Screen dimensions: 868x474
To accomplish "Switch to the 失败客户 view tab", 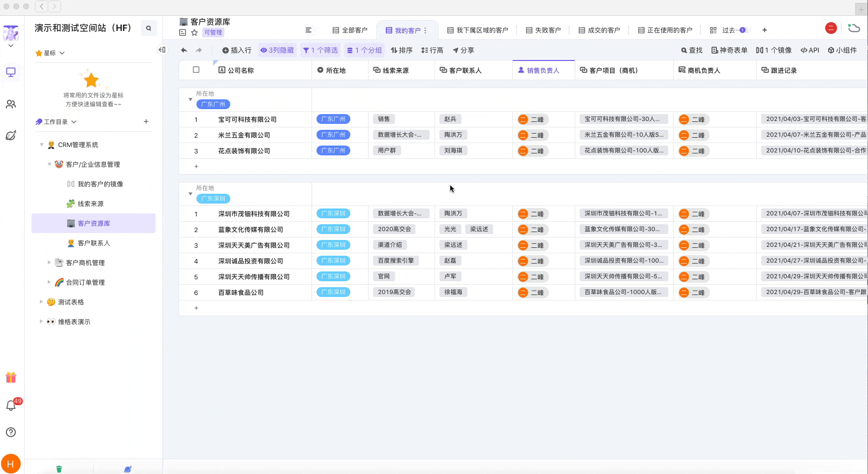I will (x=543, y=30).
